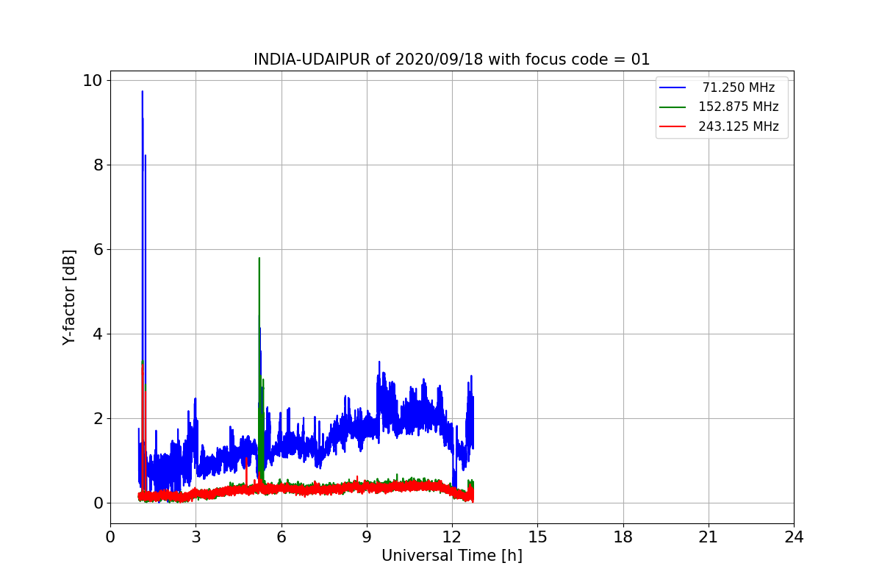Screen dimensions: 882x588
Task: Click y-axis tick label 6
Action: click(x=98, y=249)
